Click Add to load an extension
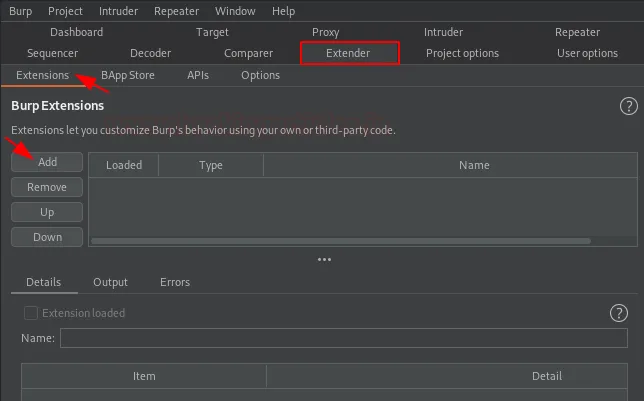This screenshot has height=401, width=644. coord(47,162)
